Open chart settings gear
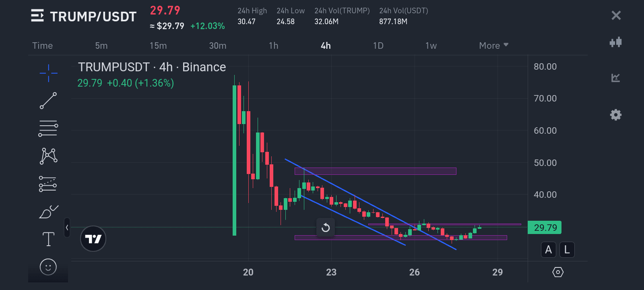This screenshot has height=290, width=644. tap(615, 115)
